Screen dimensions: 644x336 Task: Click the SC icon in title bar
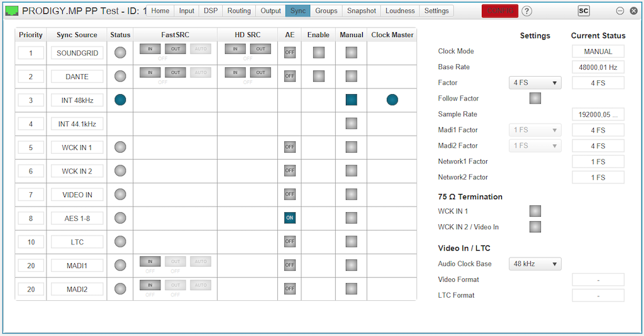click(584, 11)
